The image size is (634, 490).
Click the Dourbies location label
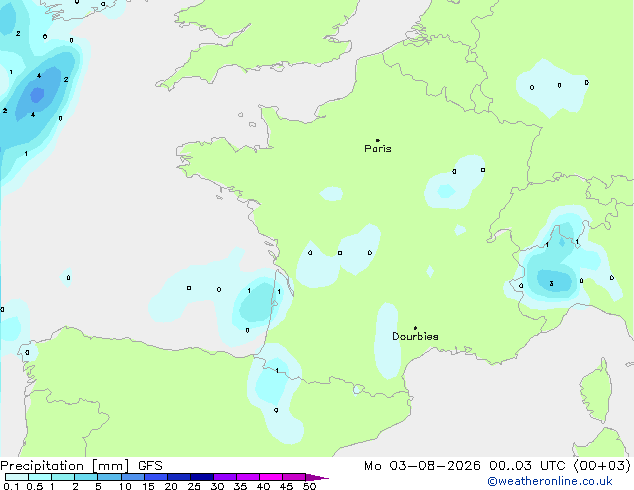click(x=415, y=336)
